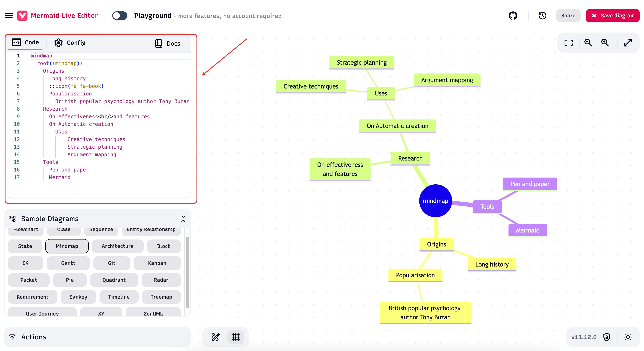Open the security shield panel
Image resolution: width=644 pixels, height=351 pixels.
point(607,337)
